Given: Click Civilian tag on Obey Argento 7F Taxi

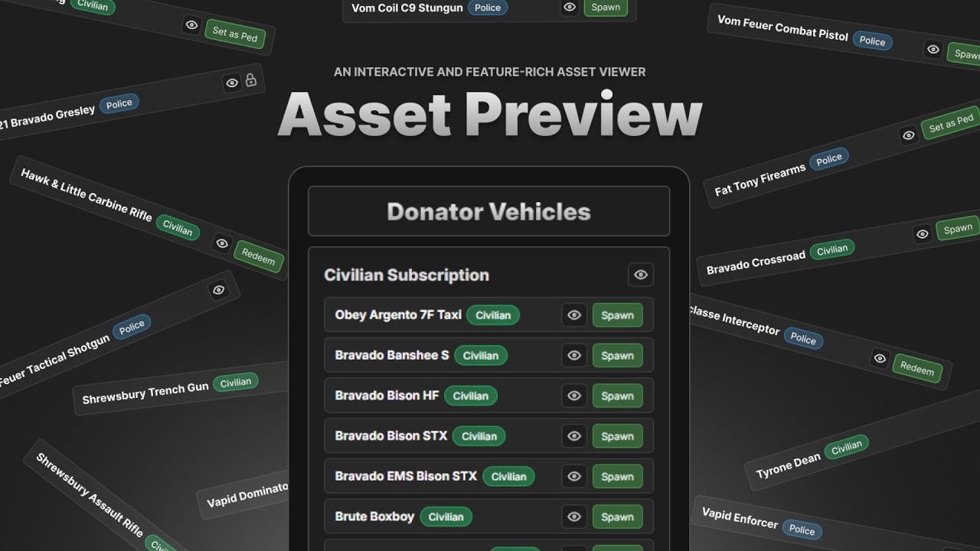Looking at the screenshot, I should click(493, 315).
